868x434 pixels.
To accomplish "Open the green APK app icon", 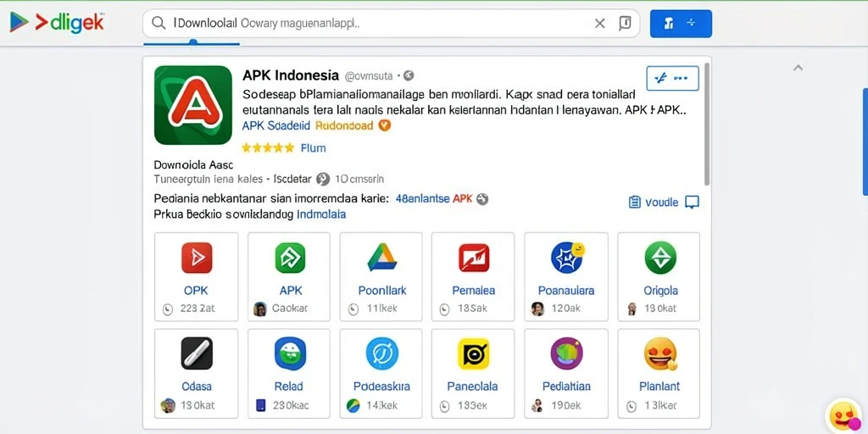I will tap(290, 258).
